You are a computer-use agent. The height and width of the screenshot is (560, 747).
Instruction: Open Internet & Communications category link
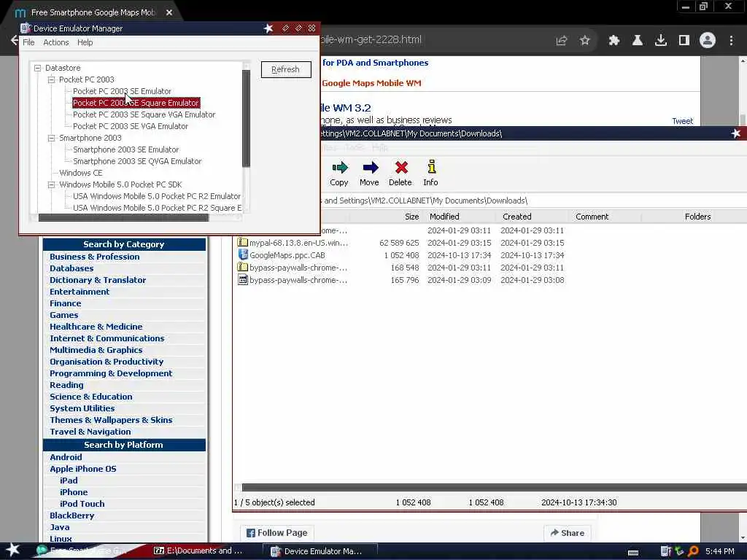(x=107, y=338)
